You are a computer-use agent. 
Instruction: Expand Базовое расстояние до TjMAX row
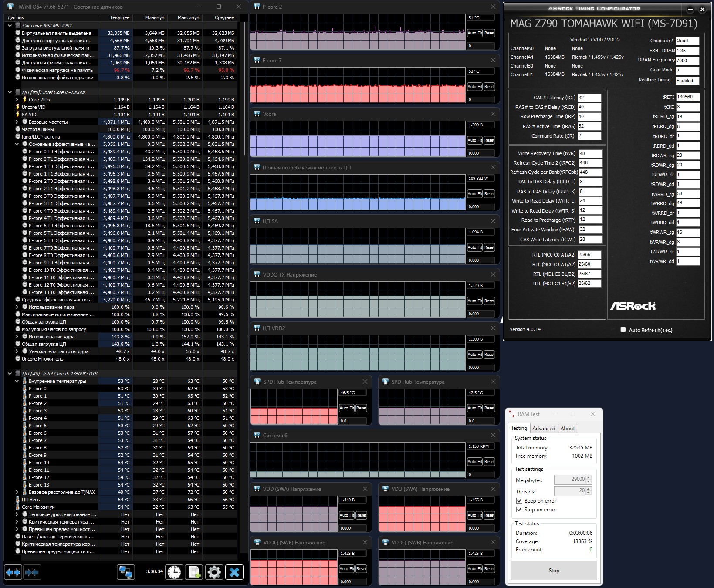17,492
